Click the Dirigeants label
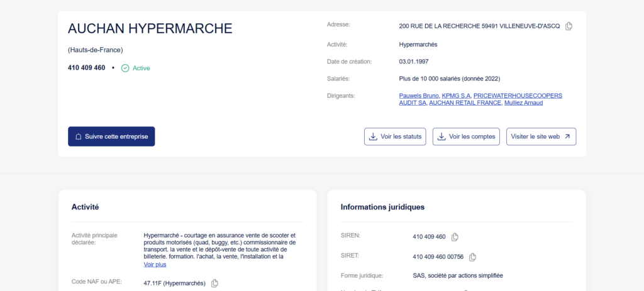This screenshot has width=644, height=291. point(340,96)
